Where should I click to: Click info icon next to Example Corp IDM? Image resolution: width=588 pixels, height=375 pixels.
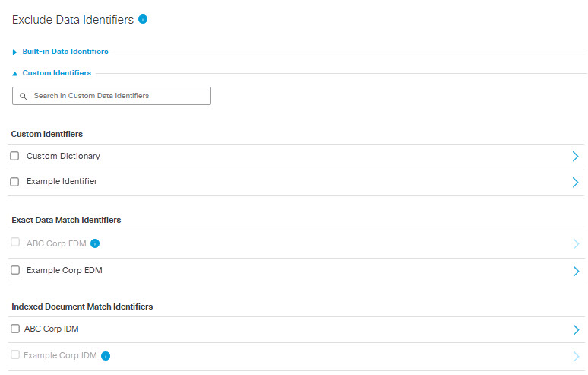click(x=106, y=356)
